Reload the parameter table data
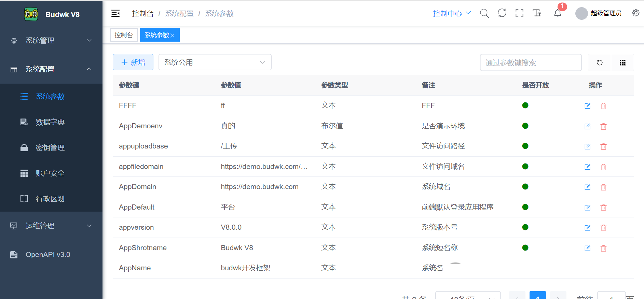This screenshot has height=299, width=644. 600,62
